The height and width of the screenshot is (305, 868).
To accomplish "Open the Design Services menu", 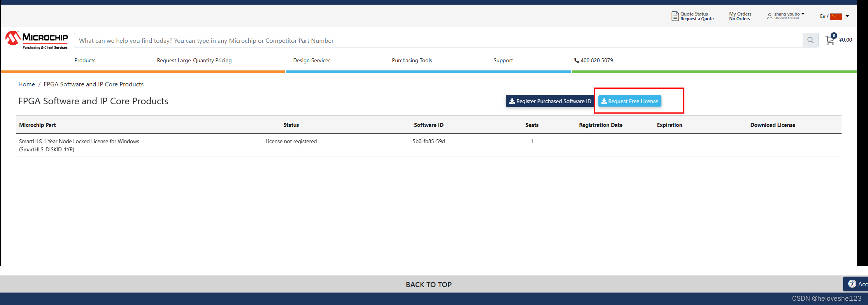I will pos(312,60).
